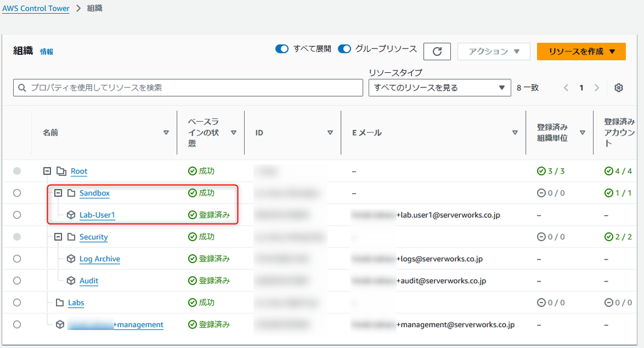Viewport: 644px width, 348px height.
Task: Click the Root organization icon
Action: (x=61, y=171)
